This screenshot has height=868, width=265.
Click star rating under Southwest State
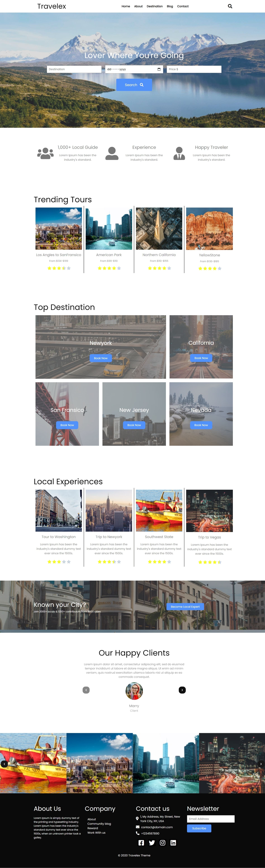(x=159, y=562)
